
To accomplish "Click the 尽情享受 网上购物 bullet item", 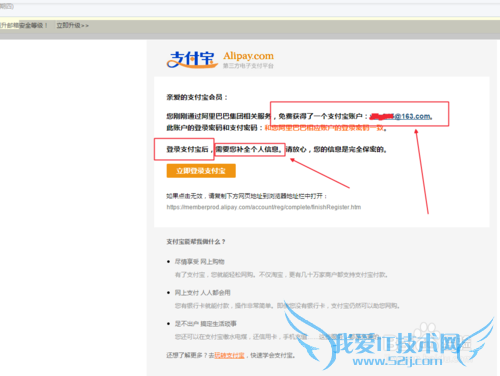I will [x=199, y=261].
